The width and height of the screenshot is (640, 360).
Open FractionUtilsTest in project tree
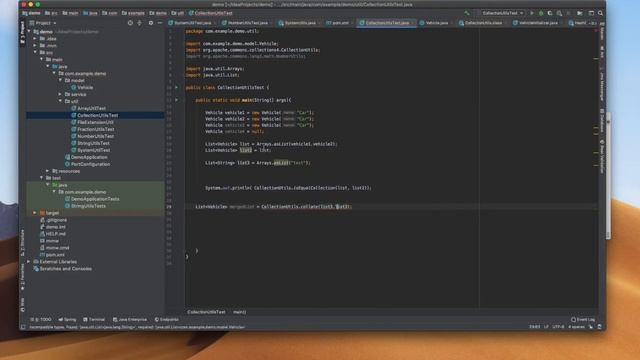[96, 129]
